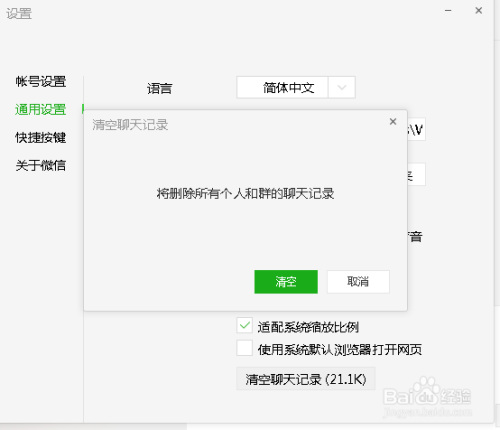Click the 设置 window title
The width and height of the screenshot is (500, 430).
(x=19, y=14)
